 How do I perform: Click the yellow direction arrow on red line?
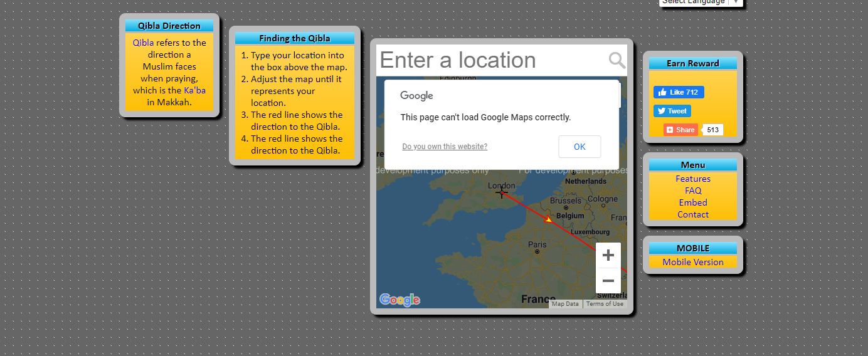pyautogui.click(x=548, y=219)
